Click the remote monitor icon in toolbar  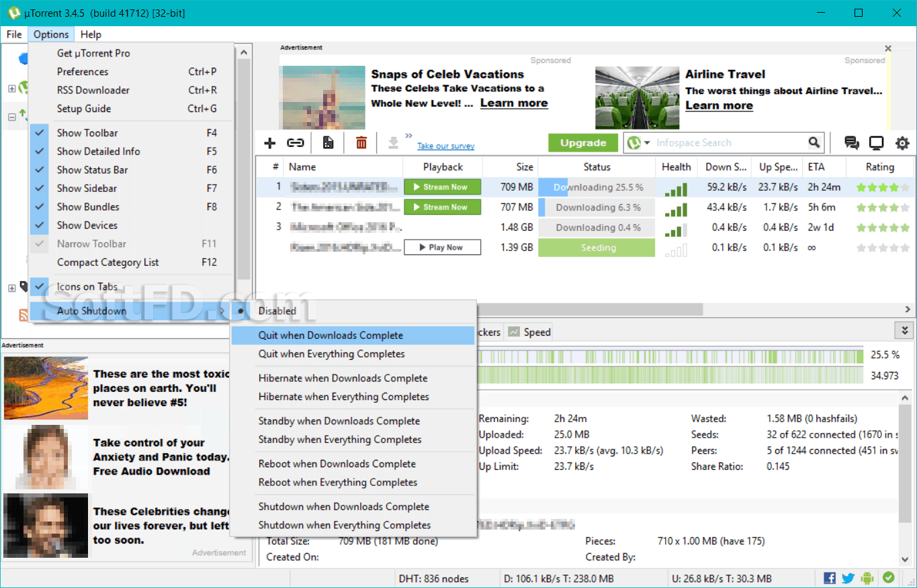pos(877,142)
